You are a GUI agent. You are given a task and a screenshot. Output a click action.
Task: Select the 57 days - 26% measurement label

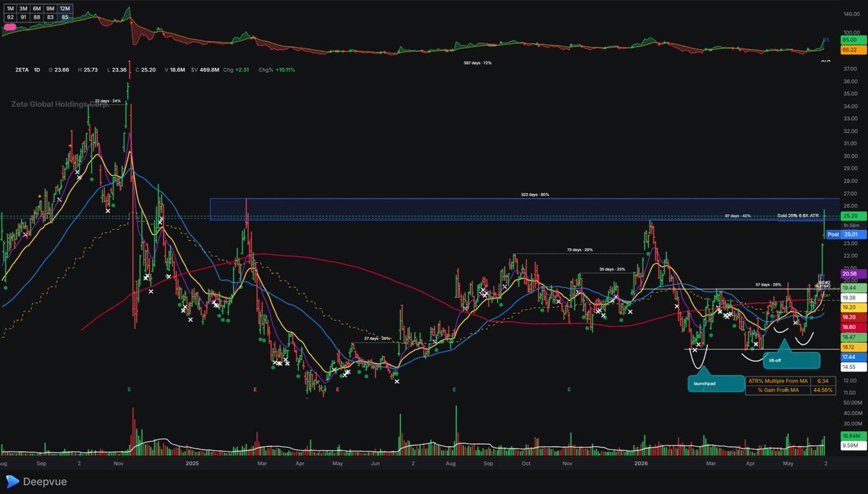pyautogui.click(x=769, y=284)
